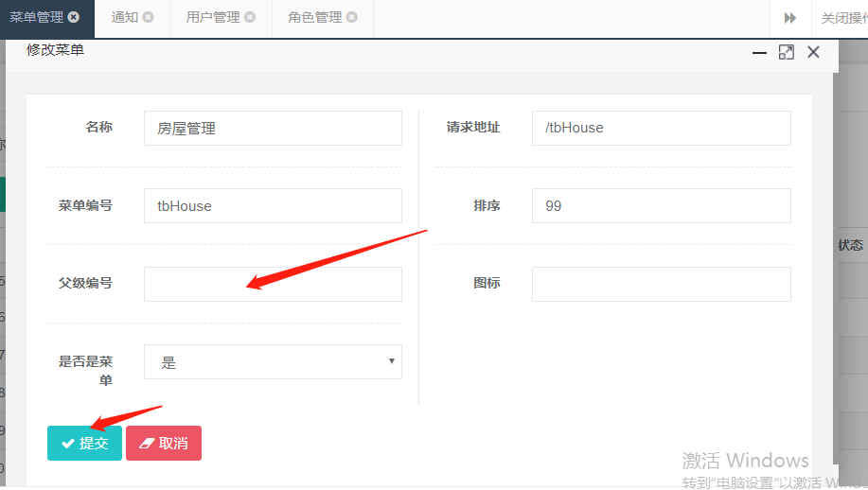
Task: Click the 排序 field showing 99
Action: 661,205
